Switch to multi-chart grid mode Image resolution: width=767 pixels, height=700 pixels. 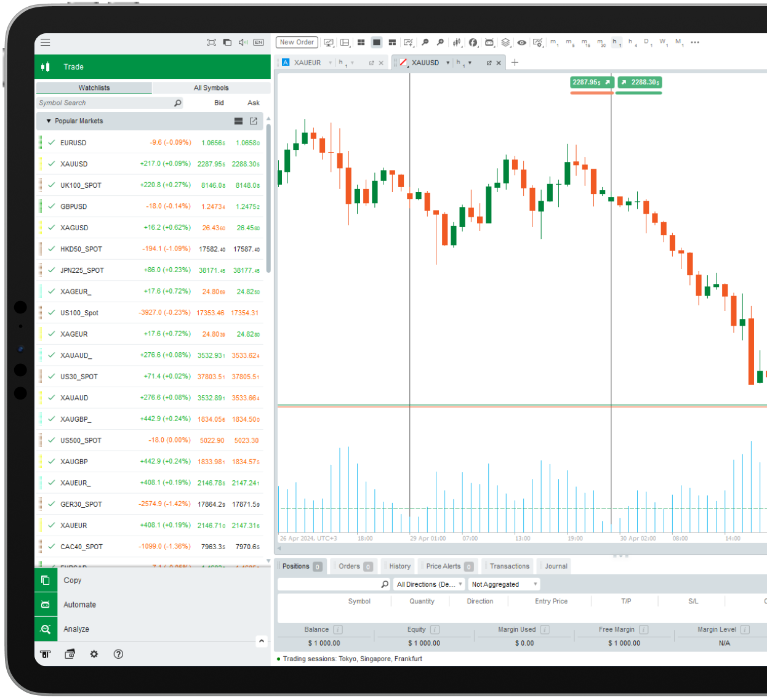(361, 42)
